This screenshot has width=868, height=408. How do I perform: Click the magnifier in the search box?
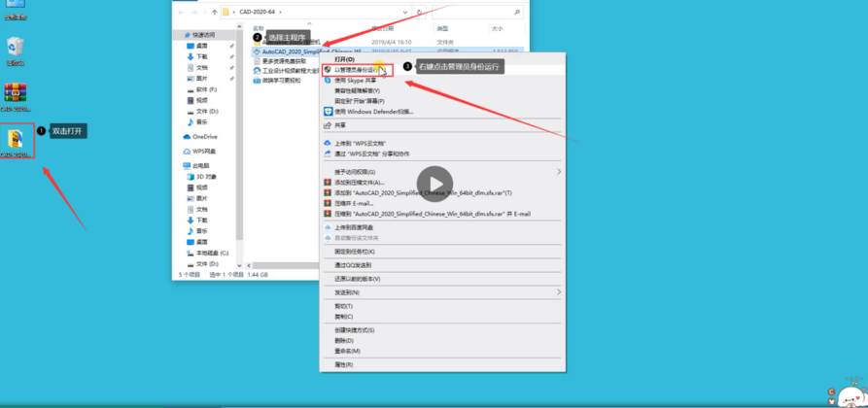517,12
